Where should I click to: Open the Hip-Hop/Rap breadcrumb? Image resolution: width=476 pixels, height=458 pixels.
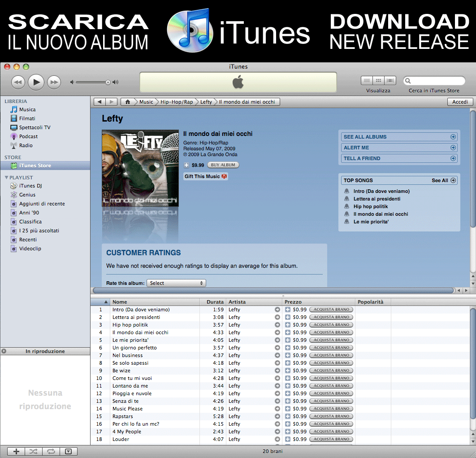pyautogui.click(x=177, y=102)
